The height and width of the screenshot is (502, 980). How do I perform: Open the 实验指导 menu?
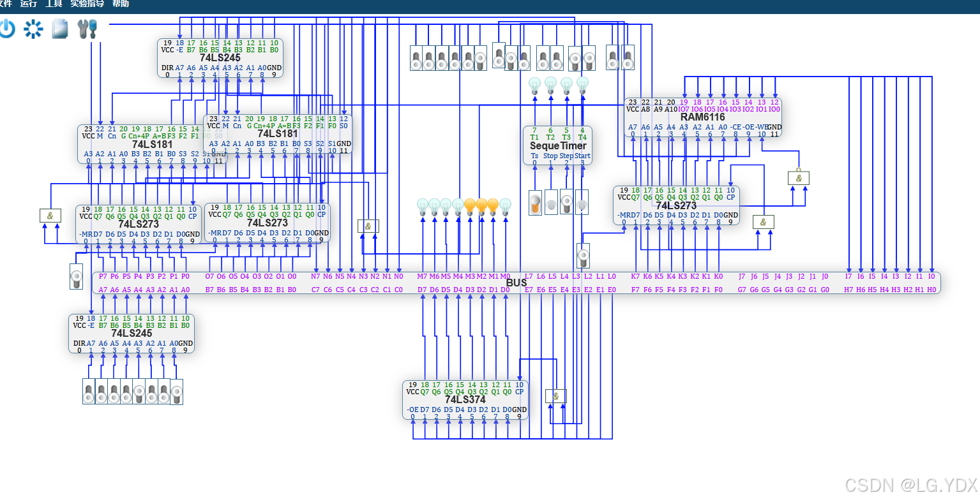87,4
